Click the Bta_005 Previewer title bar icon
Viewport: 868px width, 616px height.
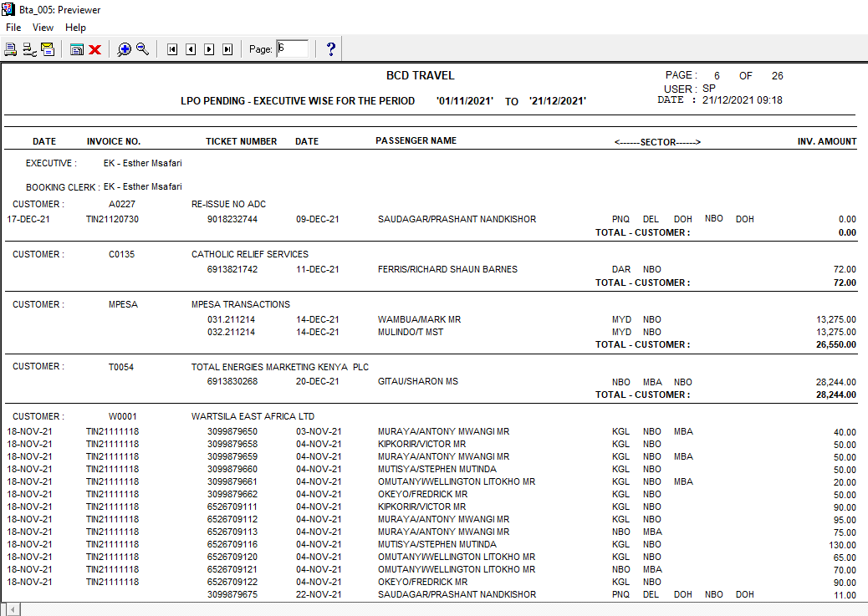click(x=8, y=9)
